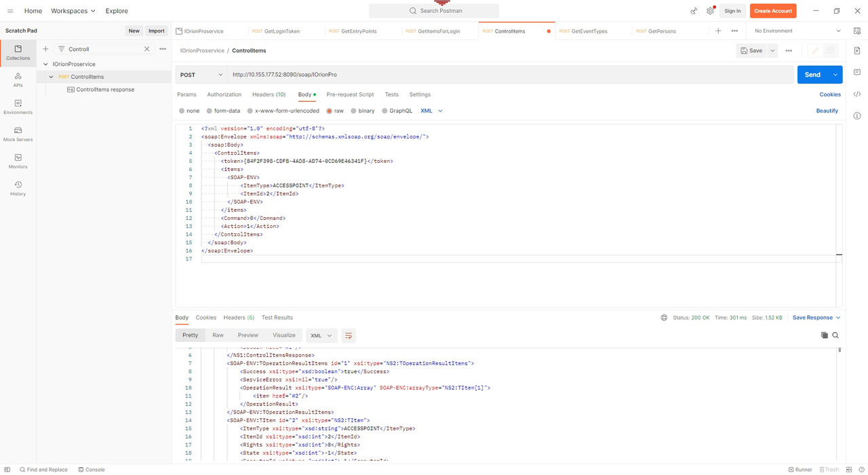Open documentation icon in right sidebar
The image size is (868, 475).
[857, 51]
